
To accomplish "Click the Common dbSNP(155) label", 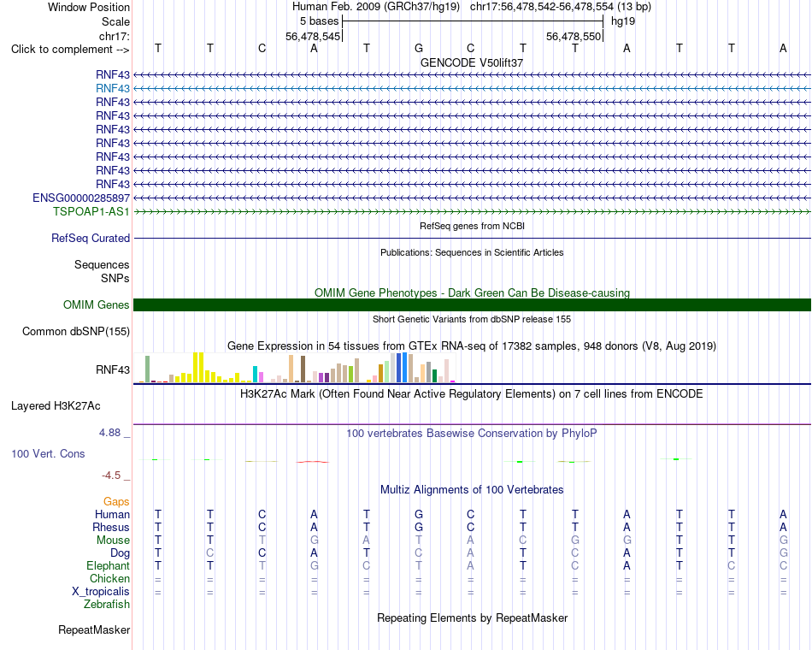I will click(75, 331).
